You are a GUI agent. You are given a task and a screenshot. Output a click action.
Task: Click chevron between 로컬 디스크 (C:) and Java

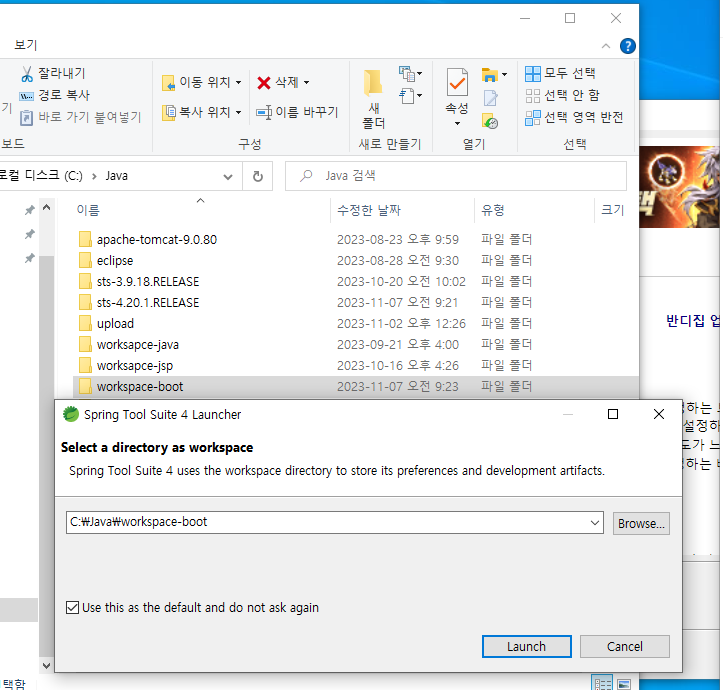pyautogui.click(x=94, y=176)
